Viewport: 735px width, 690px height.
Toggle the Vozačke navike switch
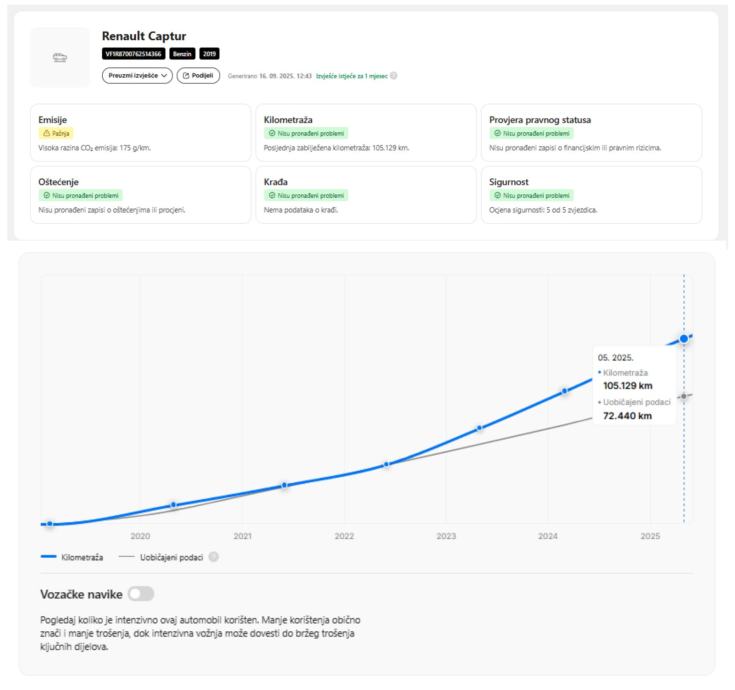pyautogui.click(x=141, y=593)
